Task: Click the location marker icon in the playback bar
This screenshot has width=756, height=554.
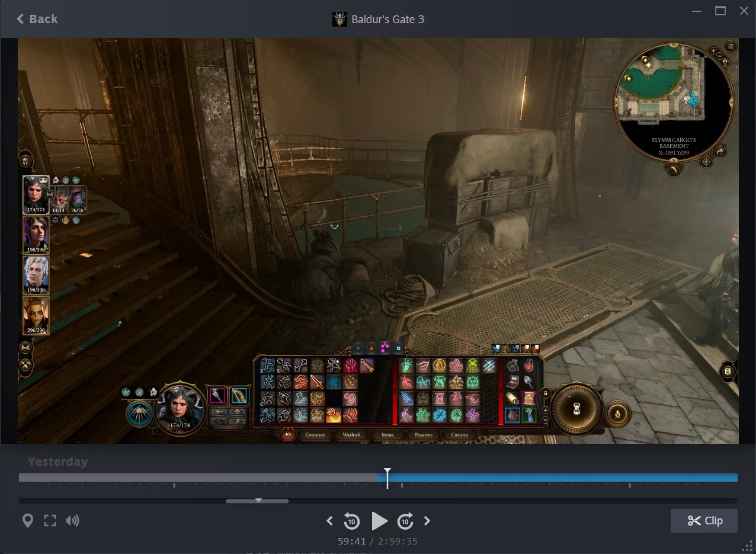Action: pyautogui.click(x=27, y=520)
